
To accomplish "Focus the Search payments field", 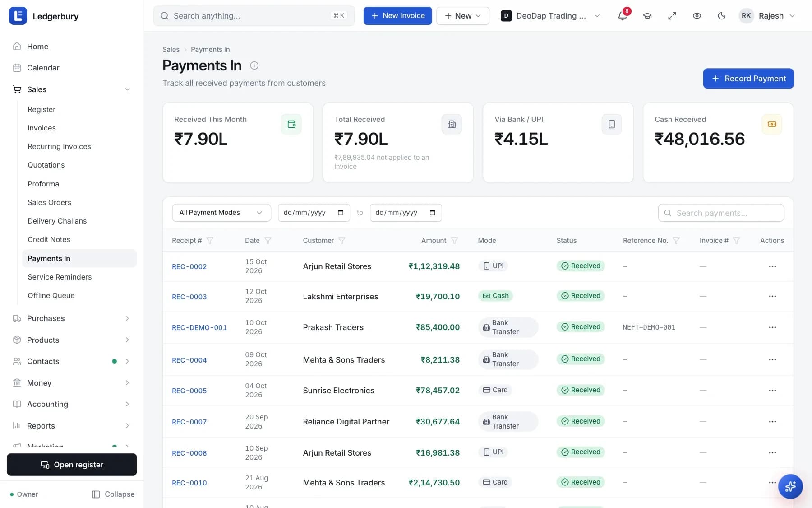I will (x=721, y=213).
